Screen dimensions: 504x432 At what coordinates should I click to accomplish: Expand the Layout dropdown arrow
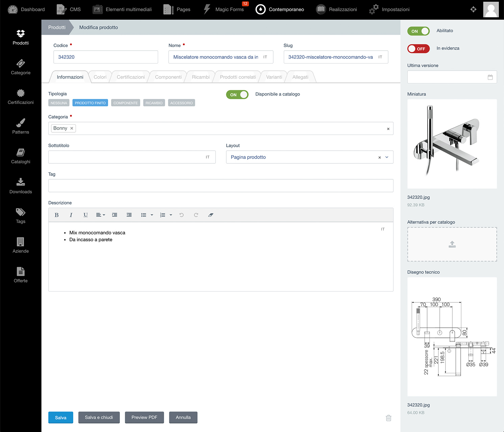(387, 157)
